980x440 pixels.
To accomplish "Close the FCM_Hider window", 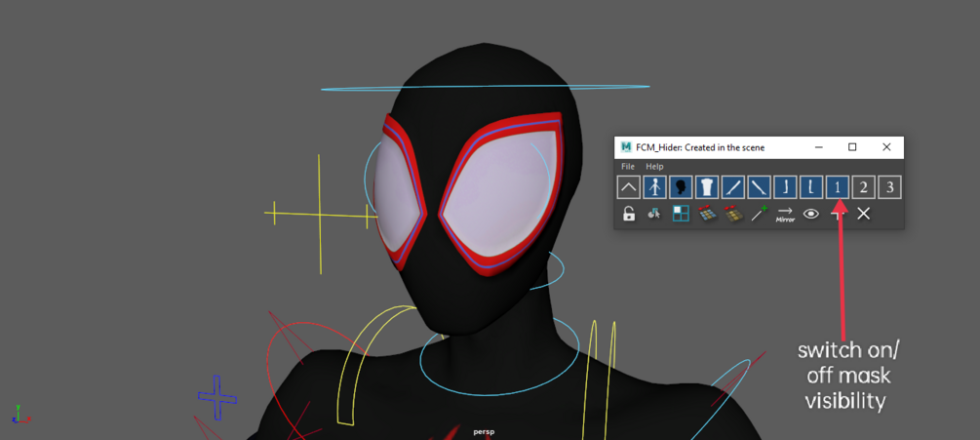I will click(886, 147).
